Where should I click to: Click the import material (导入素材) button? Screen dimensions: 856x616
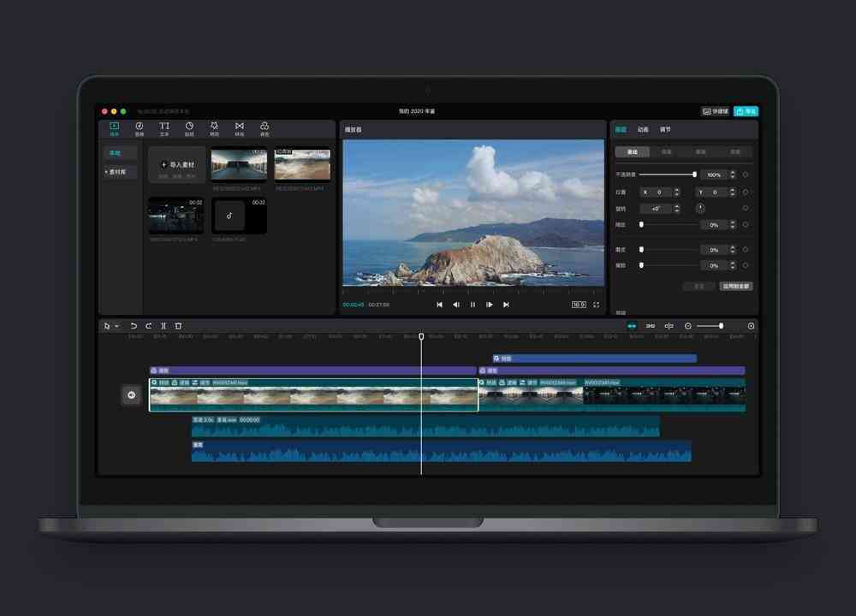point(177,164)
